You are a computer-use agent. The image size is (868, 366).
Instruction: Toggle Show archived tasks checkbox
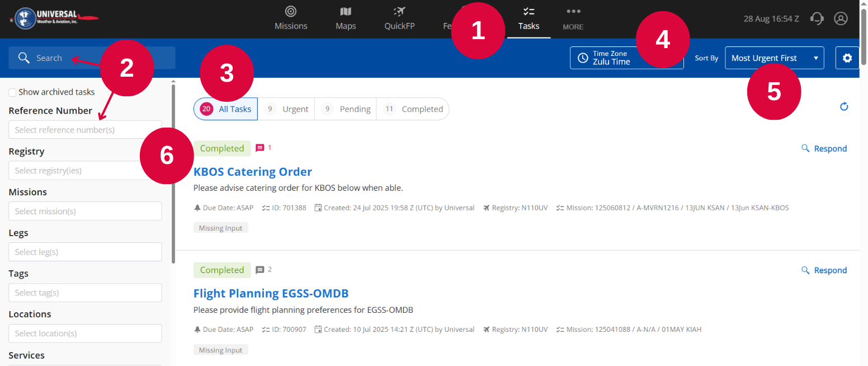(12, 92)
